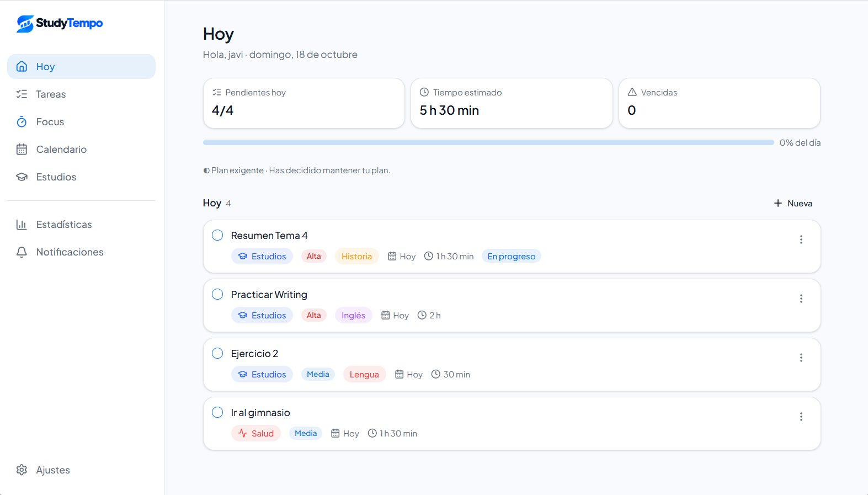The height and width of the screenshot is (495, 868).
Task: Open the Hoy home section
Action: tap(81, 66)
